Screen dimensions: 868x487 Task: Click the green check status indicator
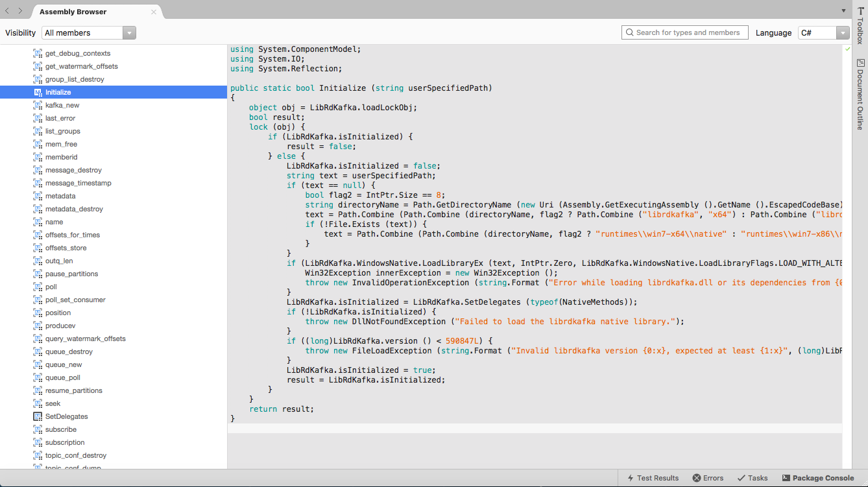[847, 49]
